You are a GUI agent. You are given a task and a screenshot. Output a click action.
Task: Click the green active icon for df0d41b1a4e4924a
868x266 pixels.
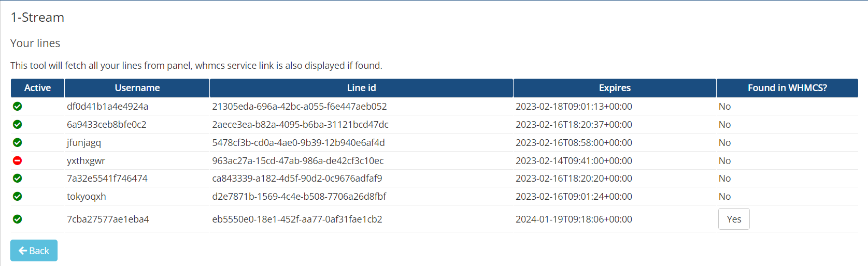pyautogui.click(x=17, y=106)
